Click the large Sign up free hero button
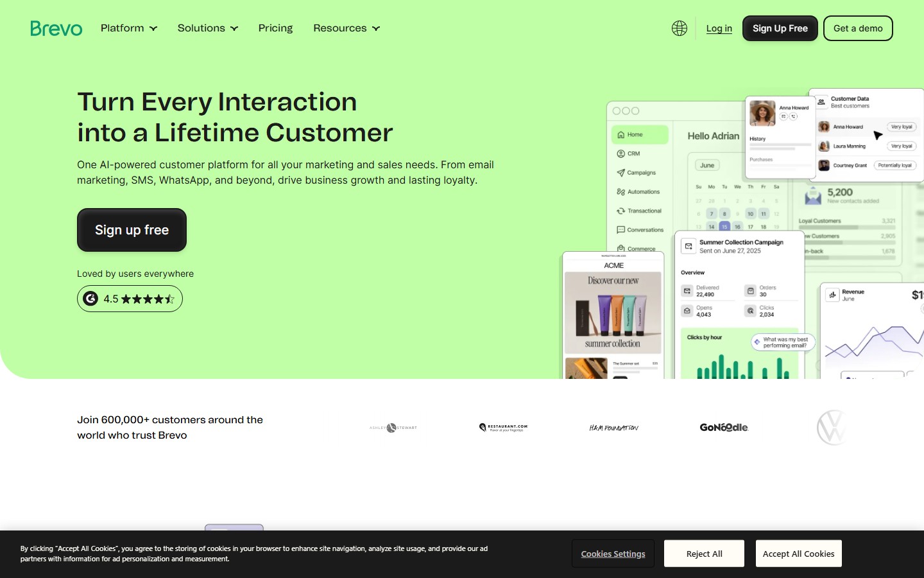 (132, 230)
